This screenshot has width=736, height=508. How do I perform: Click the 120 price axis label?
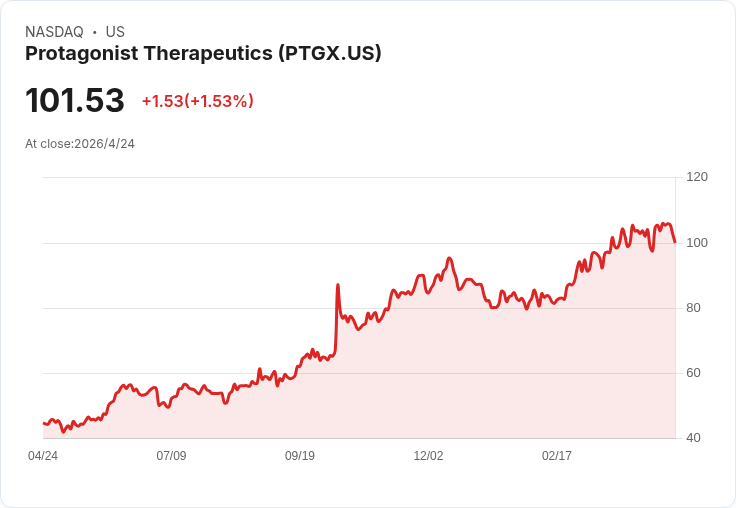point(697,177)
